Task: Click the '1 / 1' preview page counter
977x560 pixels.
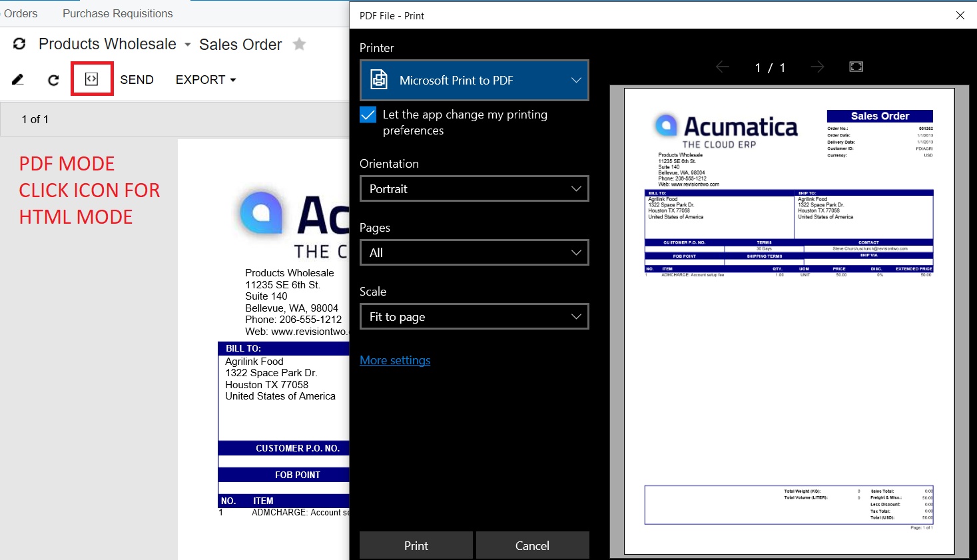Action: click(x=770, y=67)
